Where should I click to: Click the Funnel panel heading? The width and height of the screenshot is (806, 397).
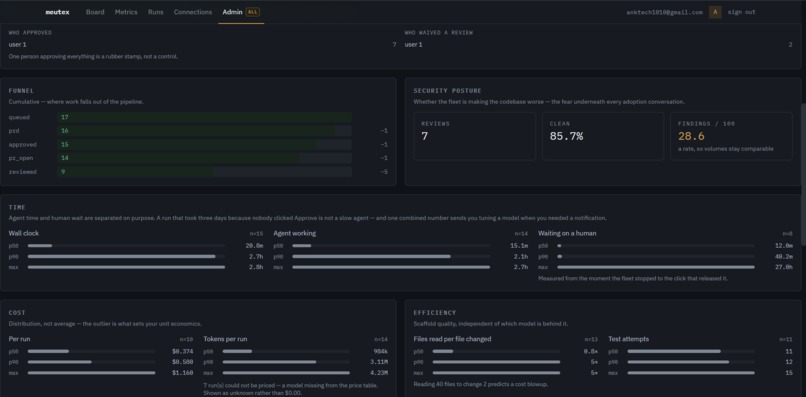coord(21,91)
